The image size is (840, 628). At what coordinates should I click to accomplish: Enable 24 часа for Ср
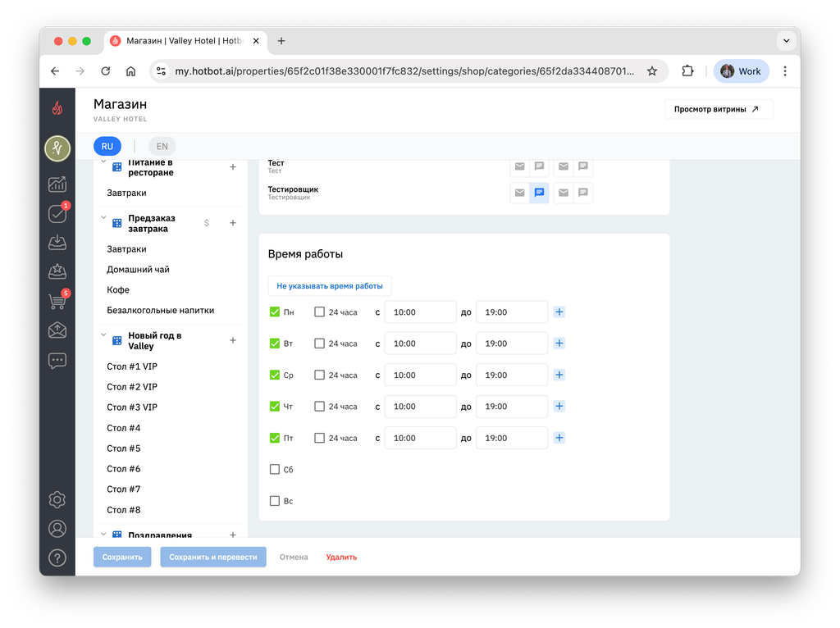(x=319, y=375)
